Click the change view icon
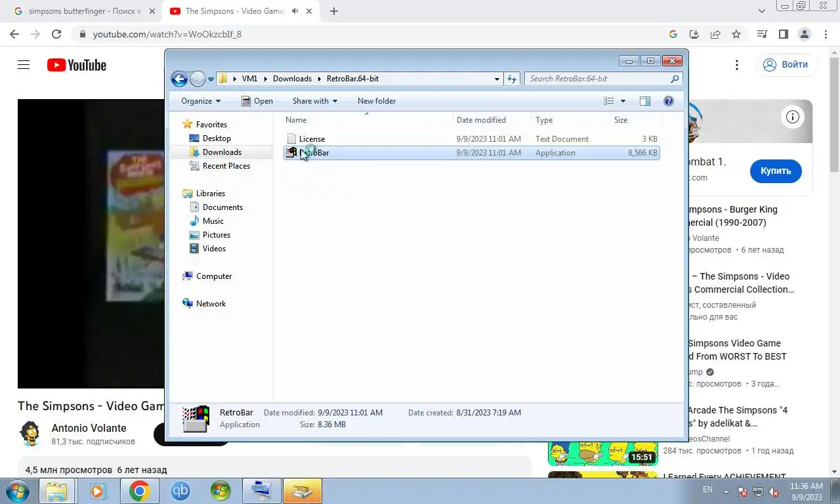 click(609, 101)
